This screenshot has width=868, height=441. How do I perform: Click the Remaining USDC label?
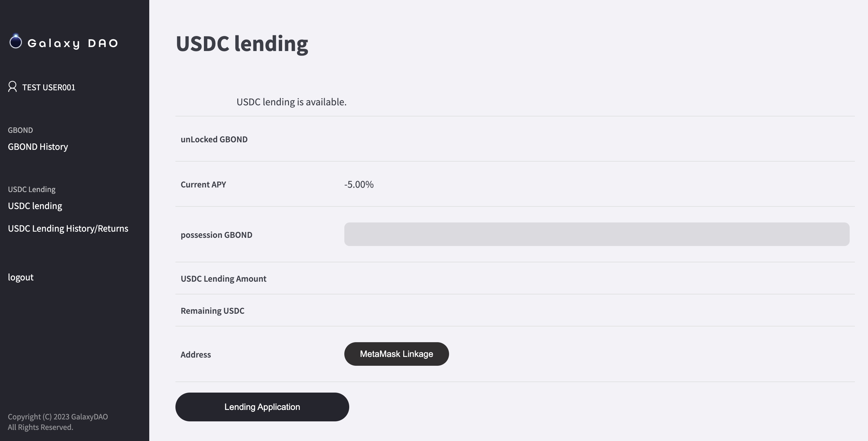coord(212,310)
